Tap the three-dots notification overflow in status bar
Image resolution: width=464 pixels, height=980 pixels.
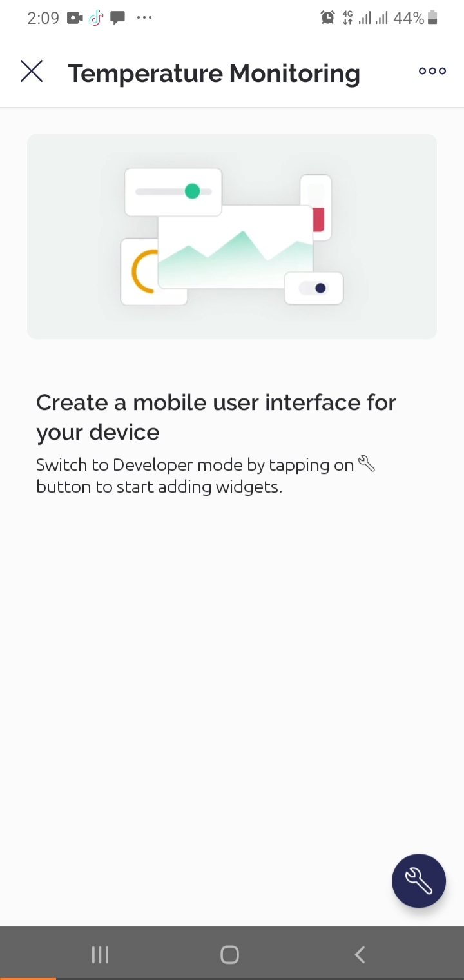pos(144,18)
